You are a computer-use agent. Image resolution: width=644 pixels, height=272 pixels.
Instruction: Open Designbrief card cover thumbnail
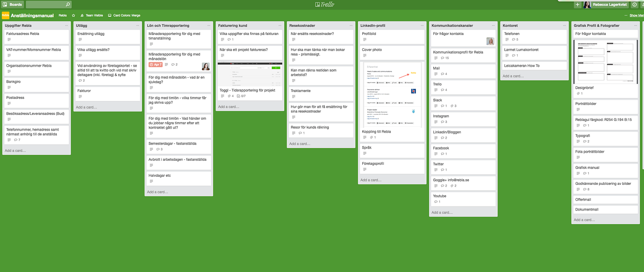pos(606,61)
